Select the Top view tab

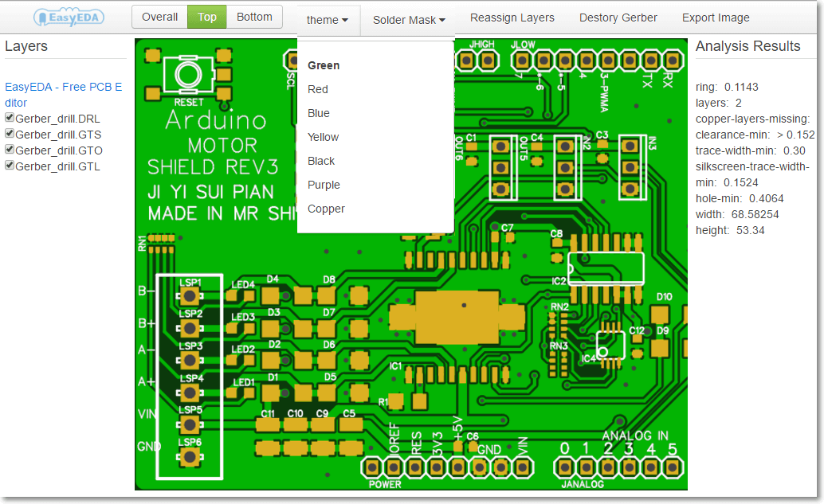coord(206,16)
